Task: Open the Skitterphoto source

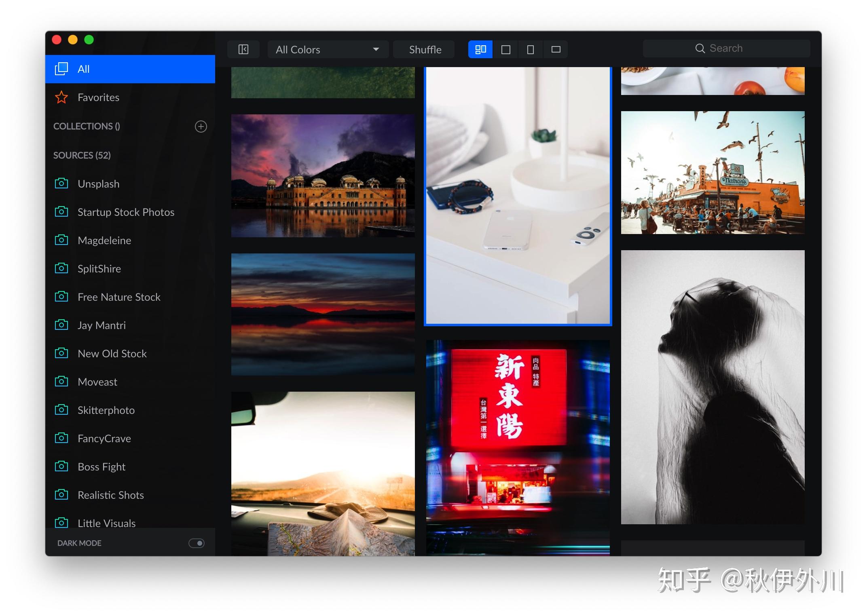Action: pos(130,410)
